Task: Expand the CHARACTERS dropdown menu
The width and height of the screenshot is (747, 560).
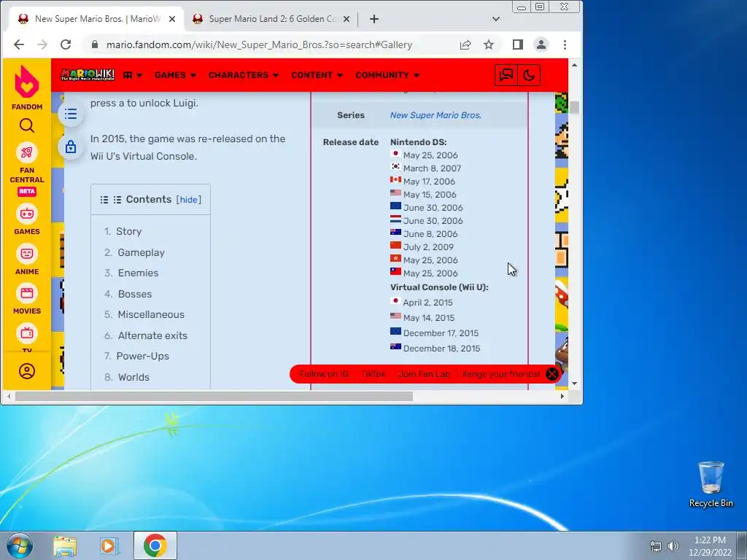Action: [244, 75]
